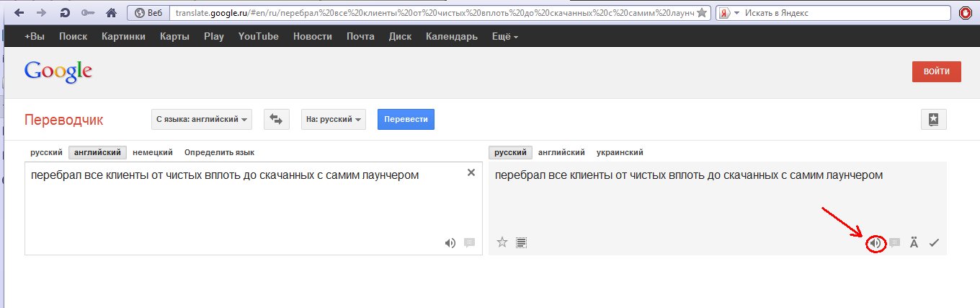Listen to the source text speaker icon
Screen dimensions: 980x308
tap(450, 242)
